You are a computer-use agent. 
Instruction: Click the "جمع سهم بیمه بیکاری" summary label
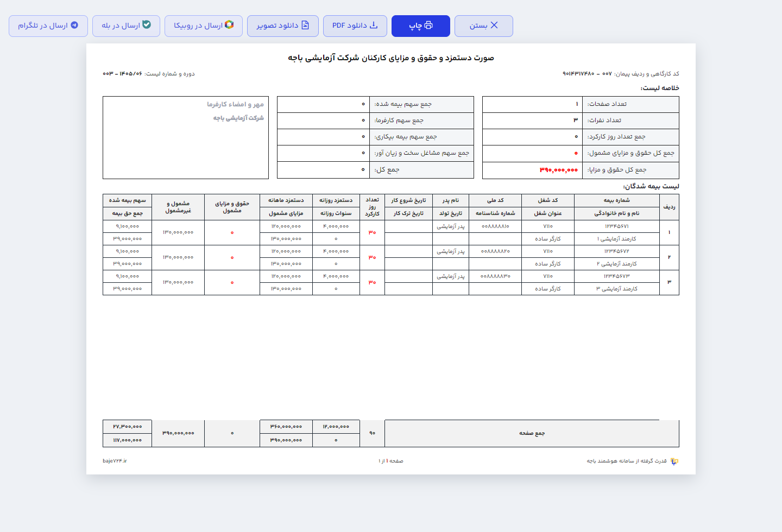pyautogui.click(x=406, y=137)
